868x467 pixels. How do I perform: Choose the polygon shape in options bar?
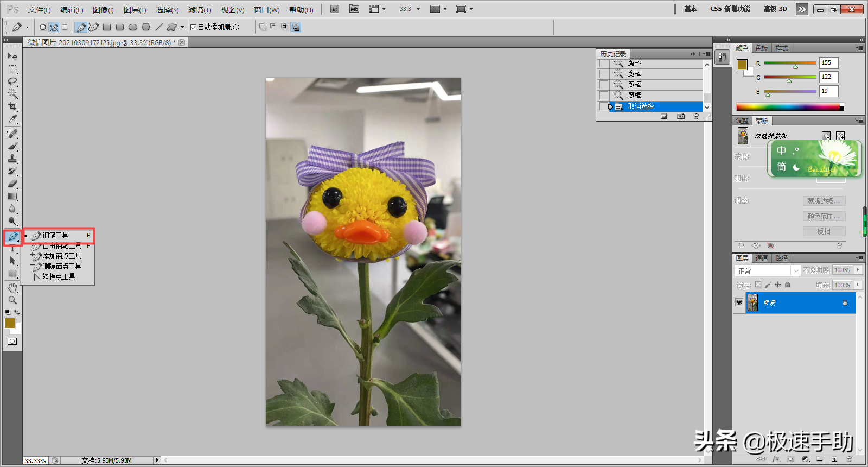146,27
